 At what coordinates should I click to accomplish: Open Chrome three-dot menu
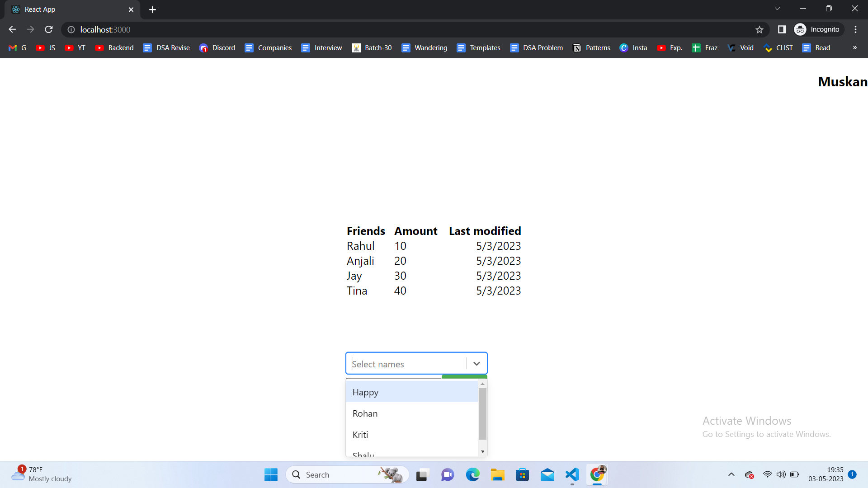point(855,29)
